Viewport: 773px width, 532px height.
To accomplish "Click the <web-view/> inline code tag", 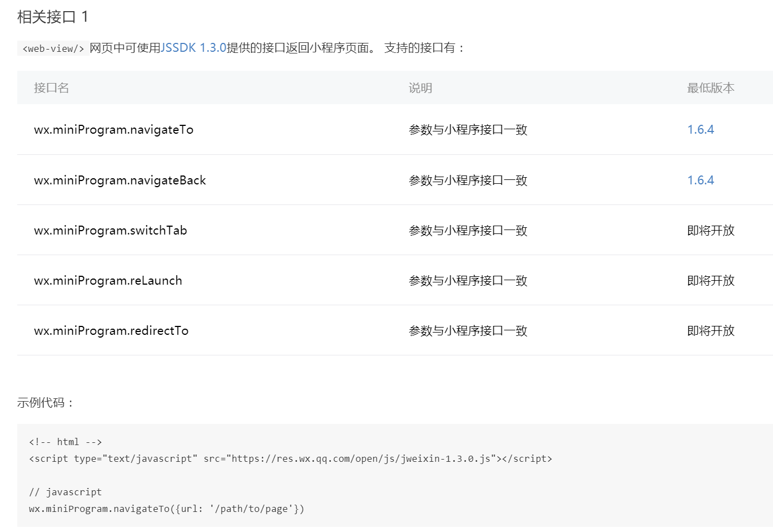I will click(53, 49).
